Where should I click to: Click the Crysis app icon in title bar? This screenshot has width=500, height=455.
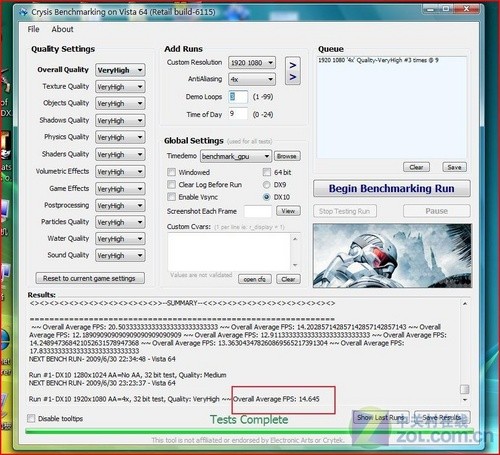tap(23, 12)
